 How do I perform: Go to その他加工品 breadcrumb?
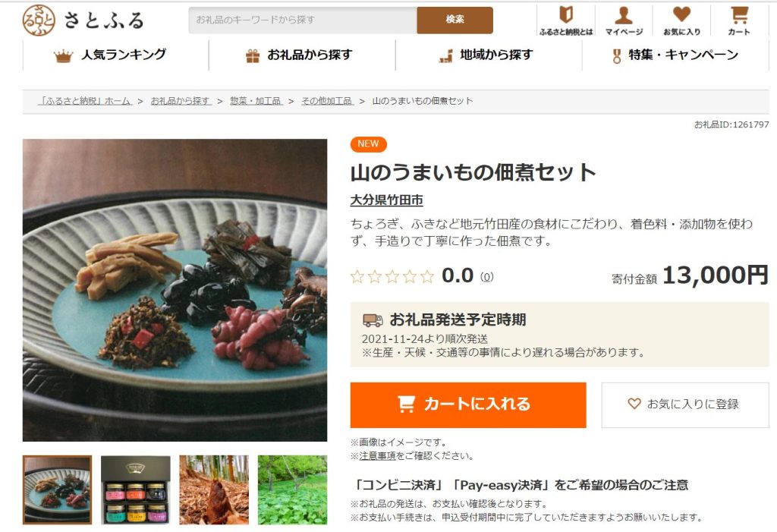pyautogui.click(x=327, y=101)
